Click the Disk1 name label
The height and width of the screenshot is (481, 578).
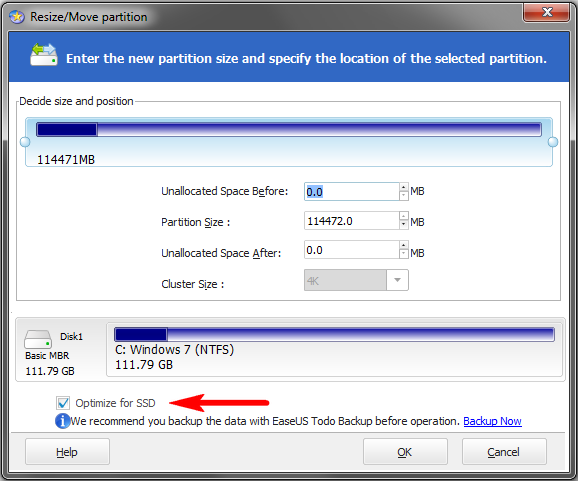point(72,337)
